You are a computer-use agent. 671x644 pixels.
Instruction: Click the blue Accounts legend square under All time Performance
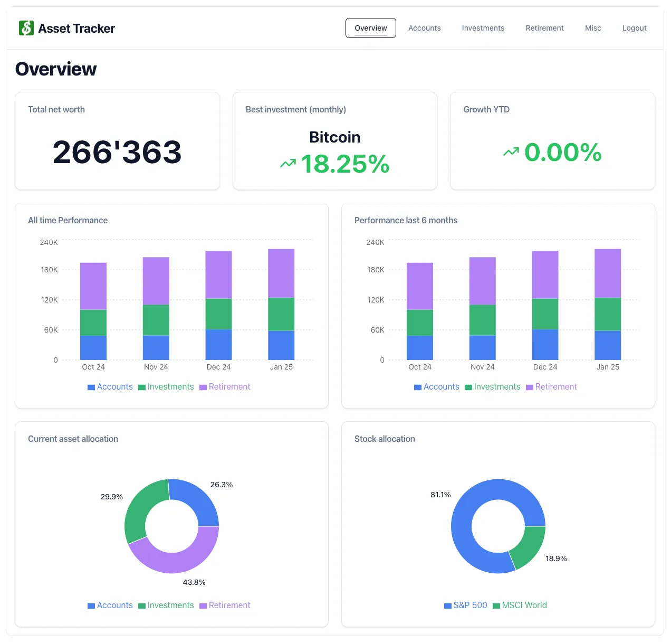tap(91, 387)
